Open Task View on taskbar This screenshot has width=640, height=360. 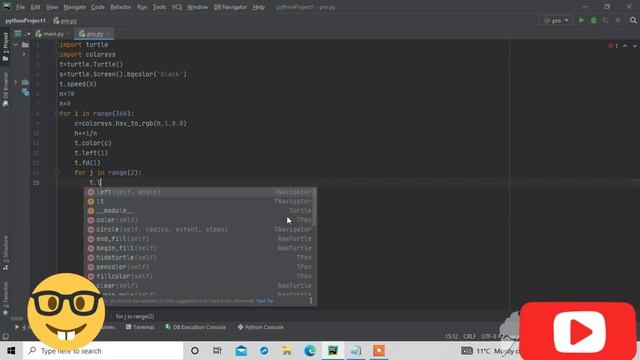(x=217, y=351)
